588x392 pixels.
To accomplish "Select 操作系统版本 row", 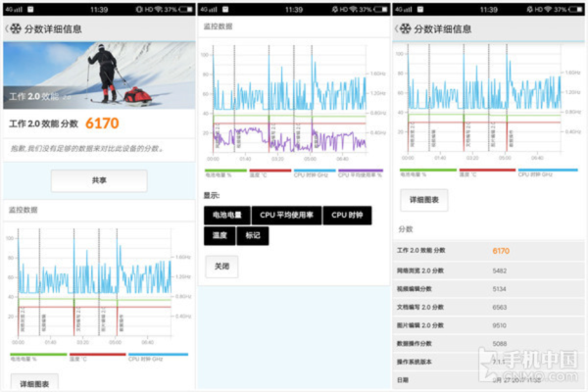I will pyautogui.click(x=488, y=362).
